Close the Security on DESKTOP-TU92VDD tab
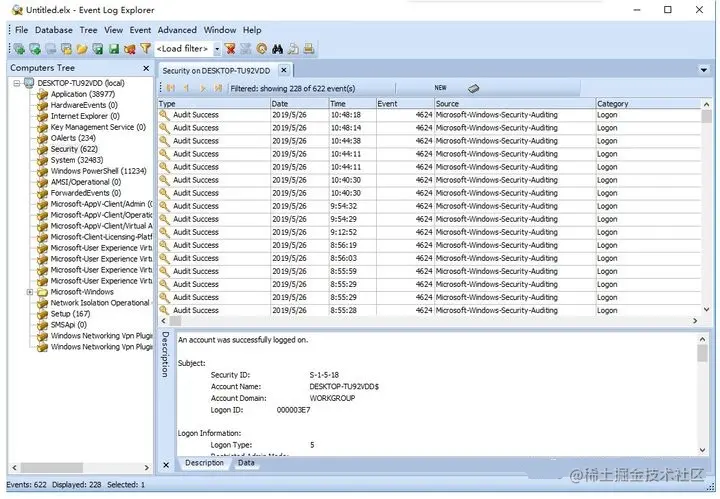 tap(284, 70)
